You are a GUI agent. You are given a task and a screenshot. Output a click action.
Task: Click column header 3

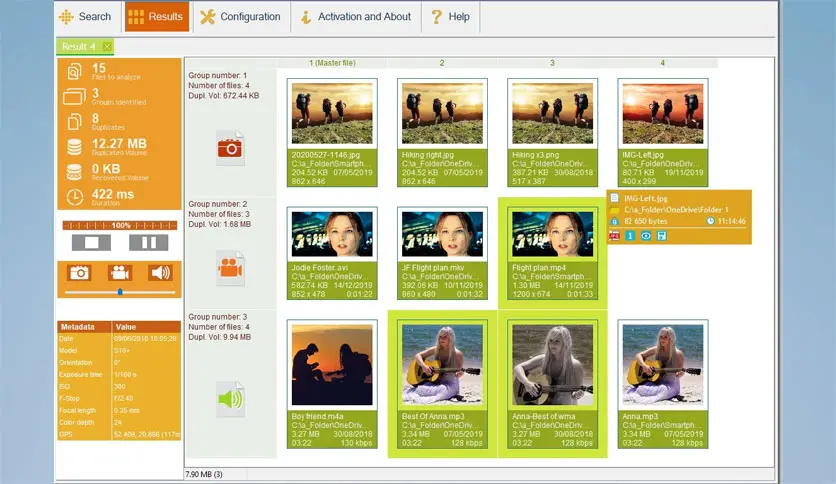(x=552, y=63)
